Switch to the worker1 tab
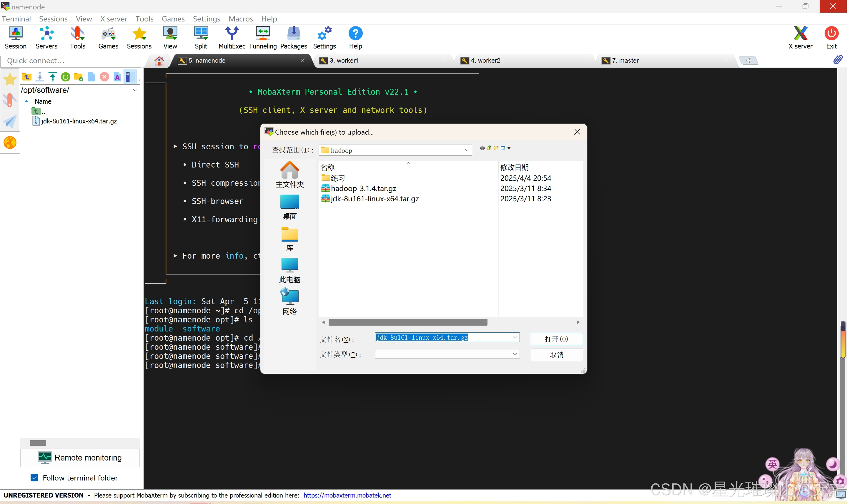847x504 pixels. click(x=344, y=61)
